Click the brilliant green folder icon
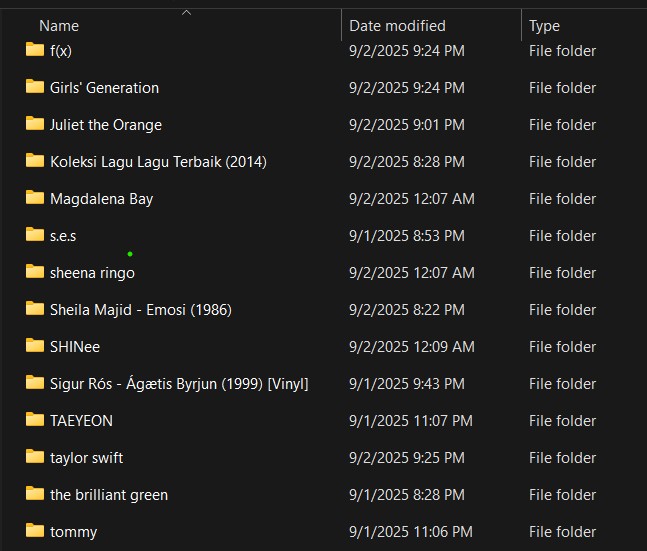This screenshot has height=551, width=647. (x=35, y=493)
